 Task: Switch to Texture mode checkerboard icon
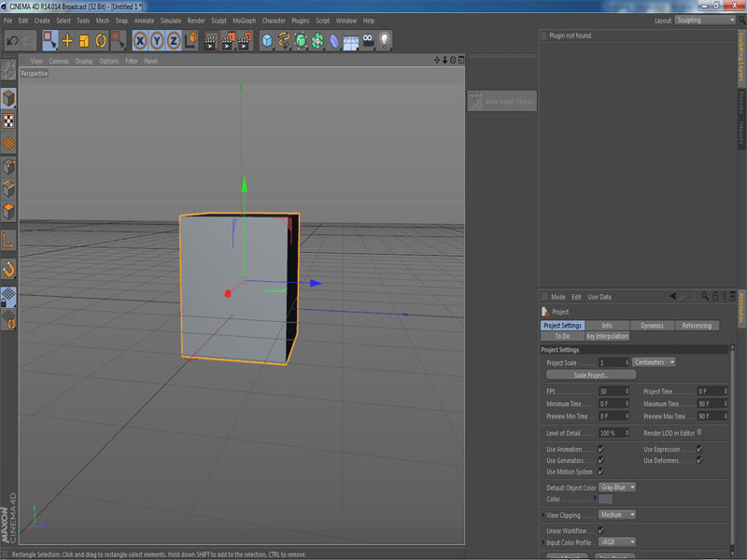[8, 120]
